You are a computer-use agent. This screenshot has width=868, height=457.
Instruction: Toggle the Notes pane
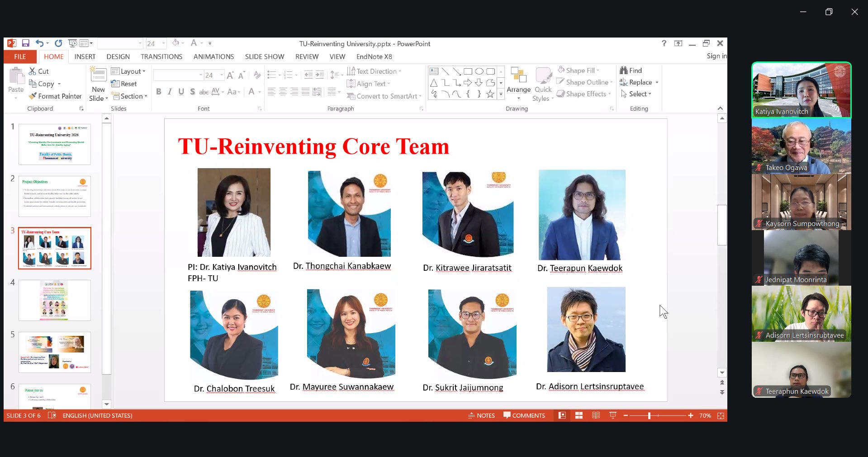tap(481, 415)
